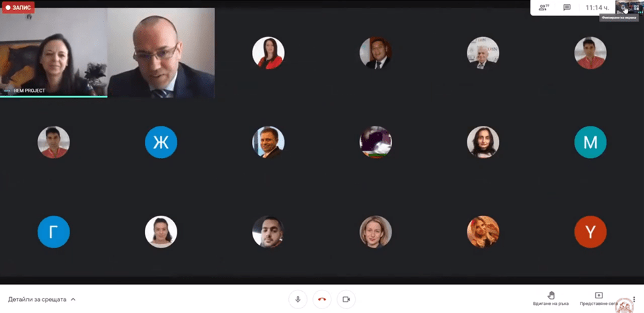Open the REM PROJECT tile options dots
Image resolution: width=644 pixels, height=313 pixels.
[7, 91]
